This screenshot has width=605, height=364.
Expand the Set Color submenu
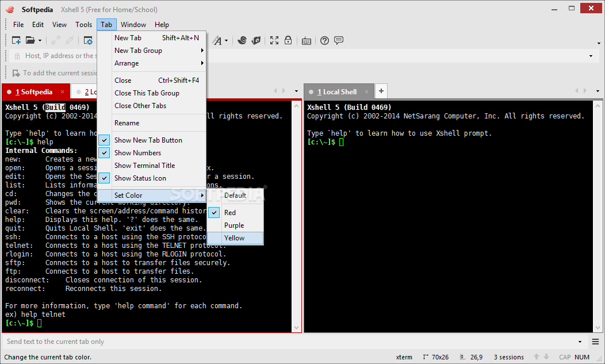[152, 196]
